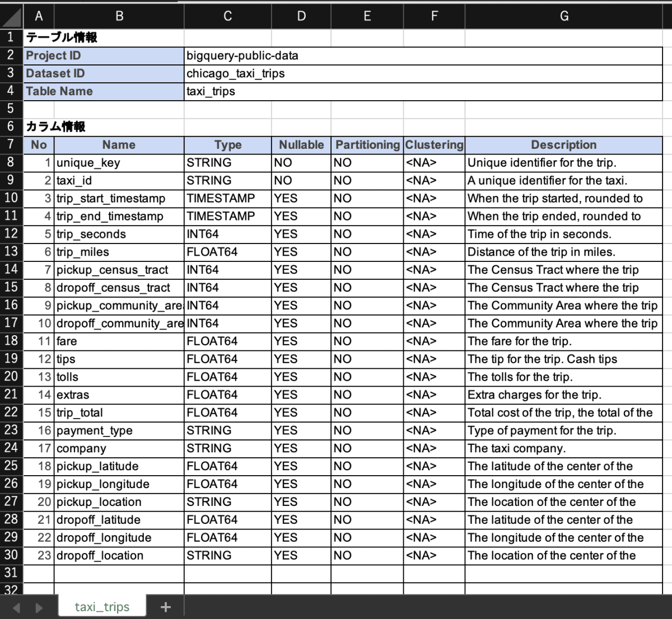Click the 'Type' column header cell
This screenshot has width=672, height=619.
[x=227, y=145]
